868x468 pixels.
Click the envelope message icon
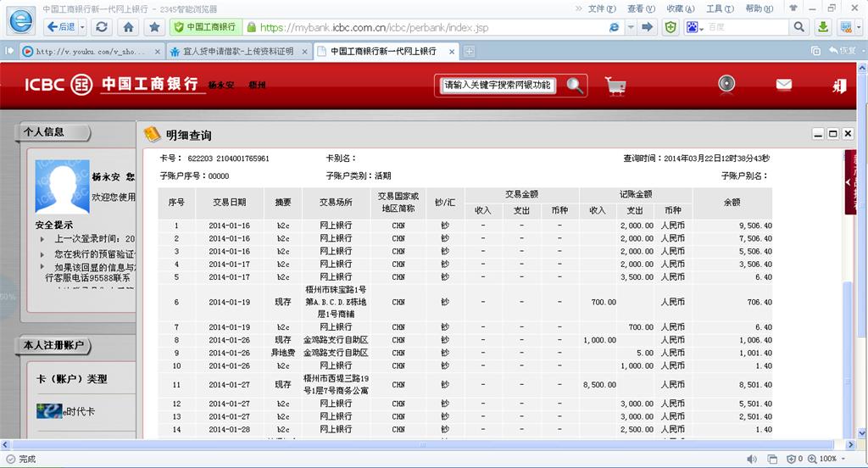point(783,84)
